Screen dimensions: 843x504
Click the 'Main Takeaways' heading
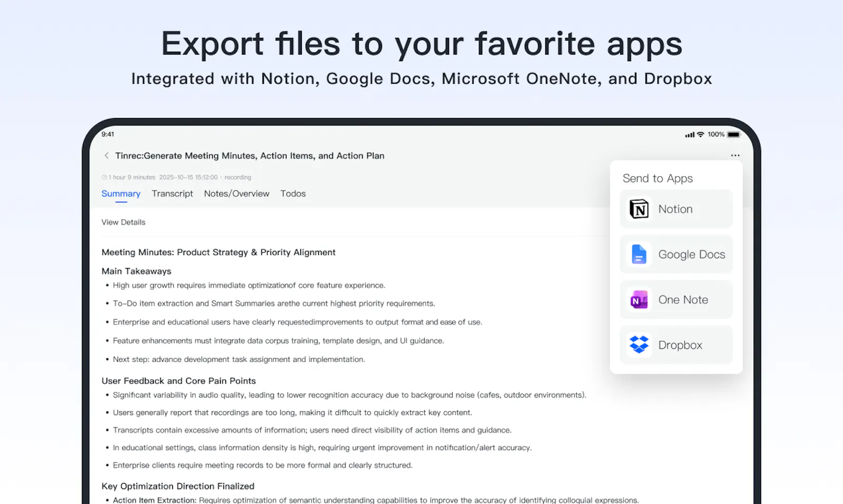click(x=136, y=271)
